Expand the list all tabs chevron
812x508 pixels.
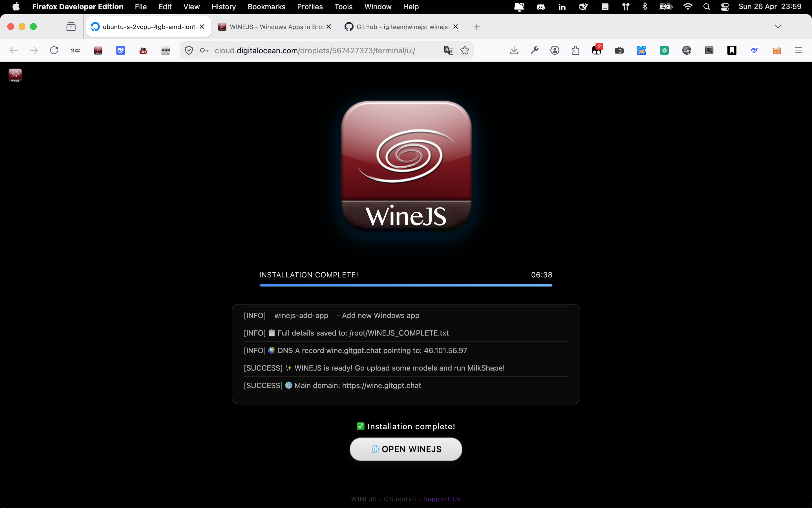(x=778, y=27)
